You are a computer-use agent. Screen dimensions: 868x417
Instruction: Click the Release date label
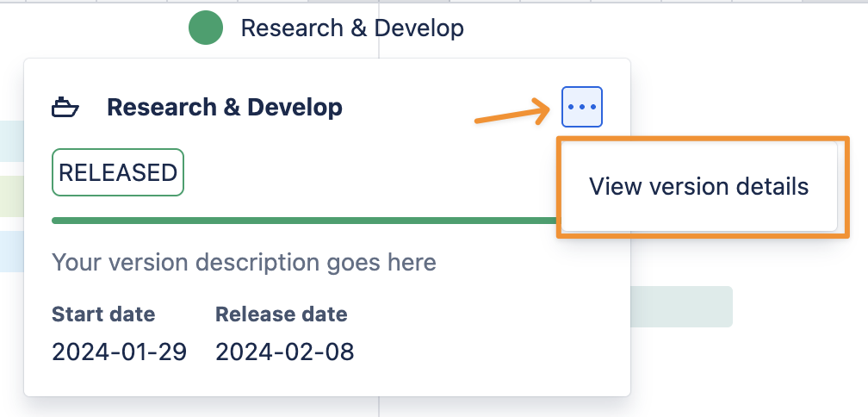tap(282, 314)
